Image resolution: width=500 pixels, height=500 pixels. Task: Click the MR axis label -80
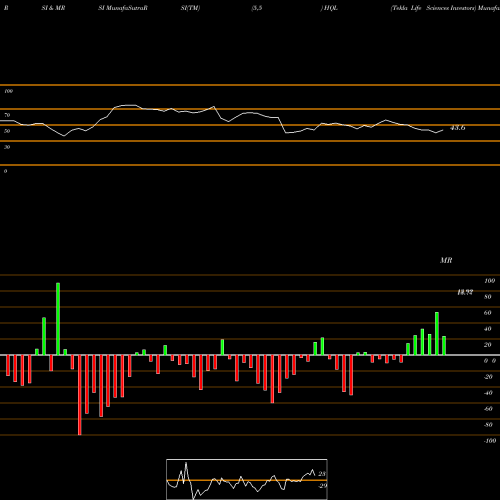488,425
